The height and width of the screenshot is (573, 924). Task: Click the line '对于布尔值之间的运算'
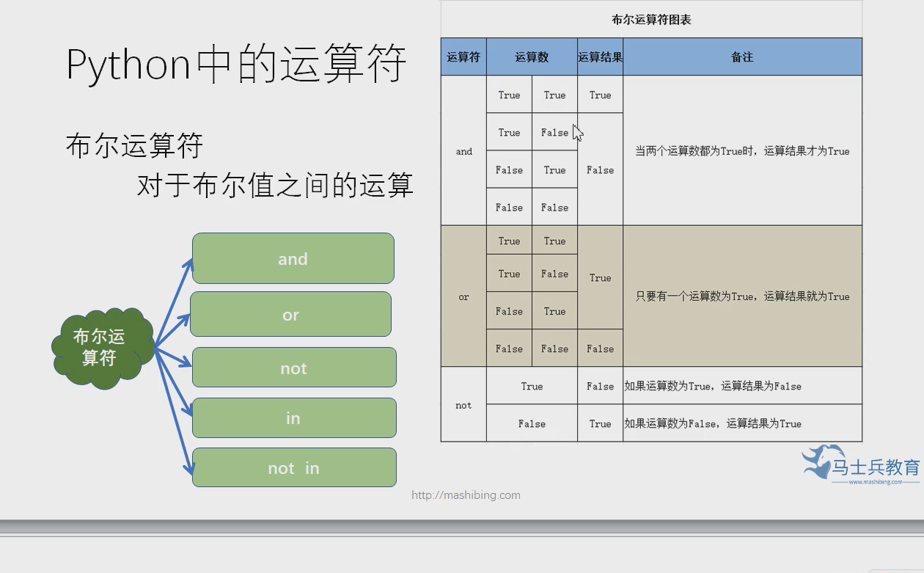(x=275, y=185)
